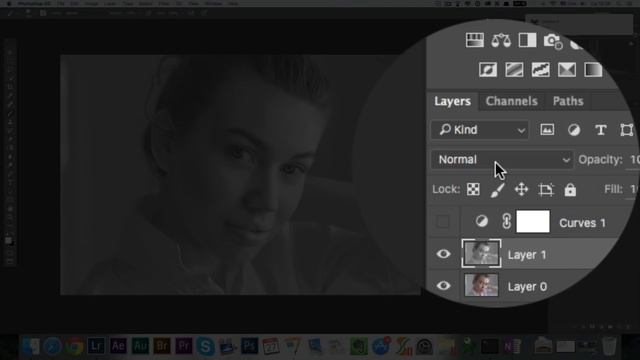Add a Black & White adjustment

(x=527, y=40)
